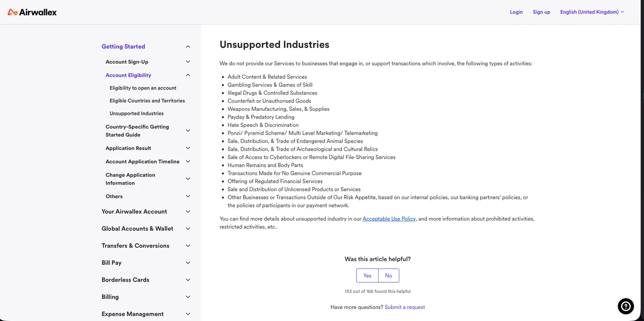Expand the Application Result chevron
644x321 pixels.
[x=188, y=148]
